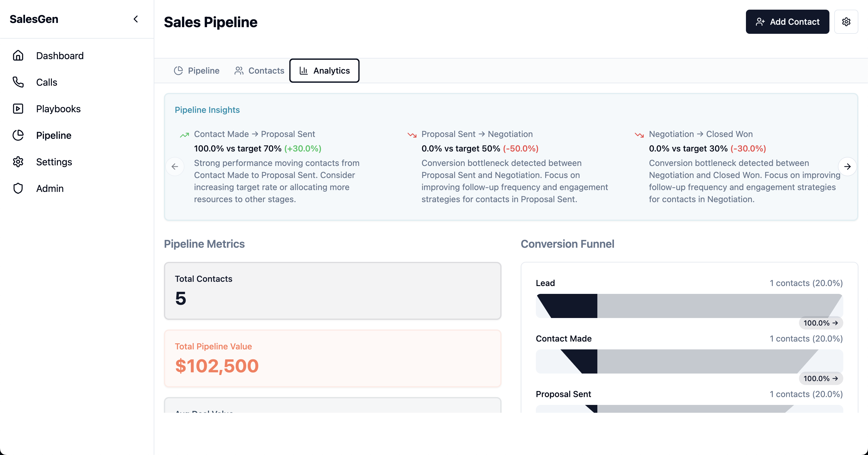Show next pipeline insights arrow

[x=847, y=167]
